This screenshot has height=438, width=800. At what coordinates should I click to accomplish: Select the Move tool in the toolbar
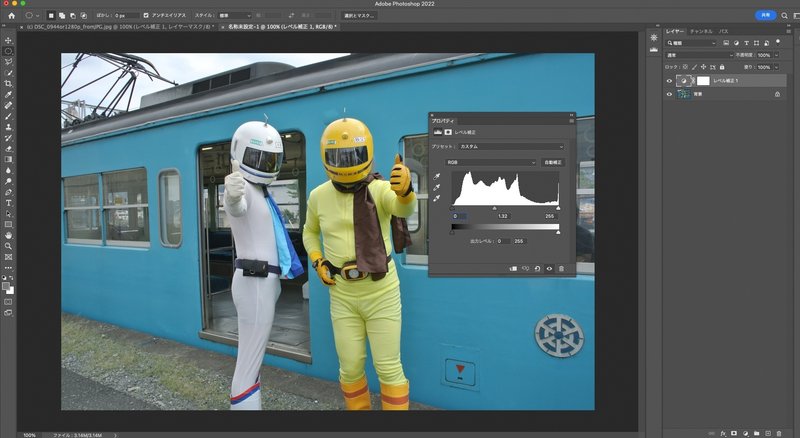[8, 40]
